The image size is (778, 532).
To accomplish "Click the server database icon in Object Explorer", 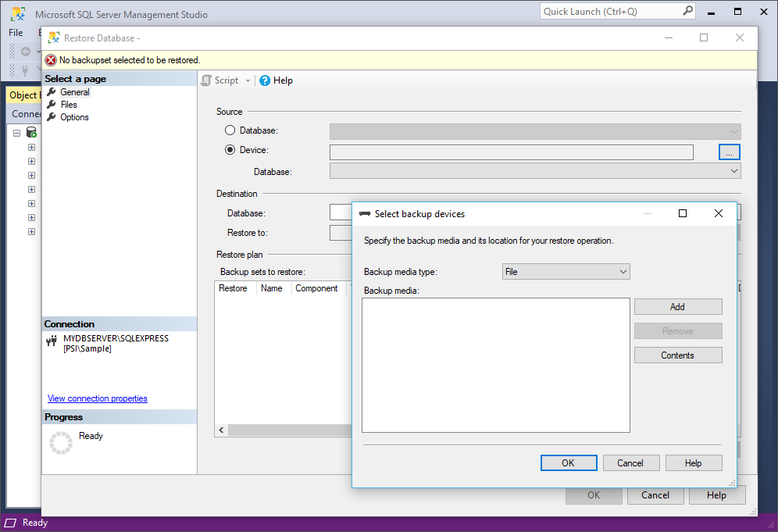I will pyautogui.click(x=31, y=133).
